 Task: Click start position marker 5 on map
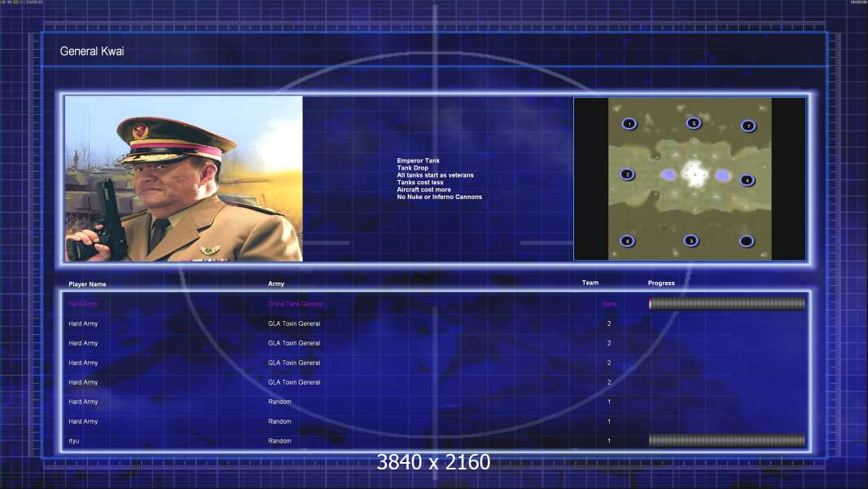(694, 123)
